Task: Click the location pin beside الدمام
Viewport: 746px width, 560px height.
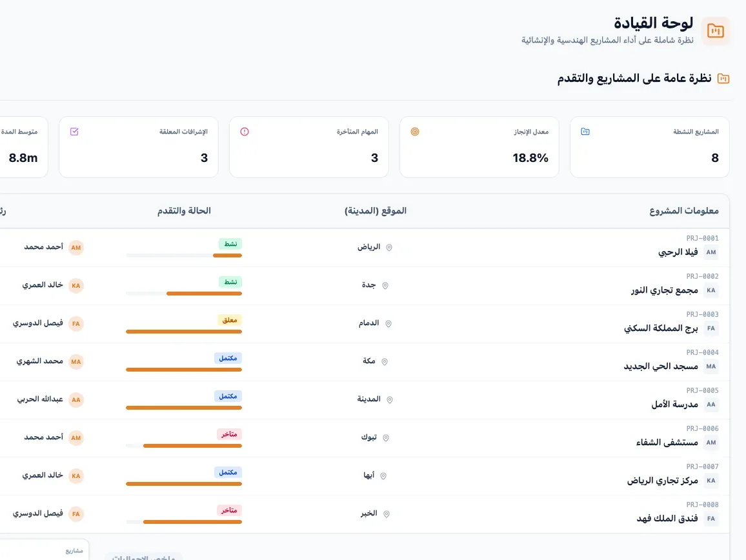Action: pyautogui.click(x=388, y=323)
